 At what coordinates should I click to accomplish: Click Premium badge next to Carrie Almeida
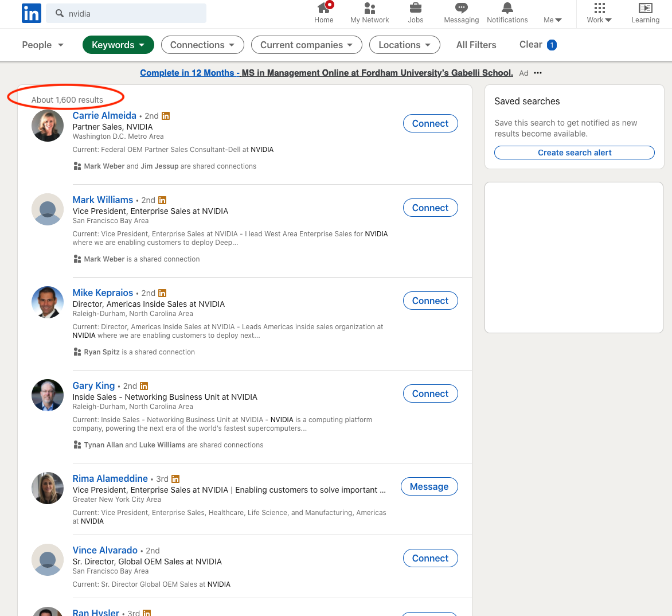tap(166, 116)
